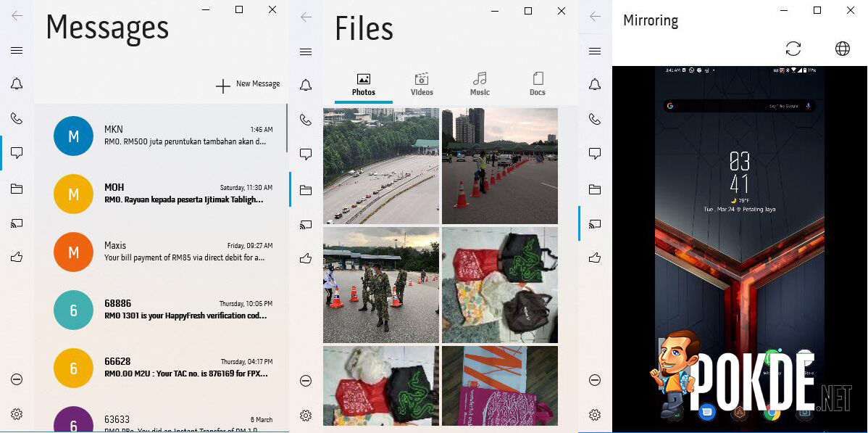Open the cast mirroring icon in Files window sidebar
The width and height of the screenshot is (868, 433).
[x=306, y=225]
